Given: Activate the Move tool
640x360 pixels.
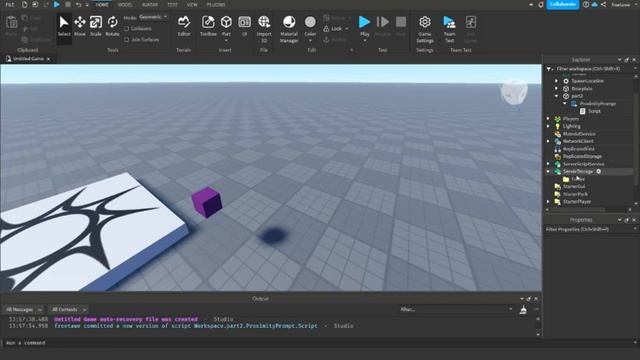Looking at the screenshot, I should [80, 27].
